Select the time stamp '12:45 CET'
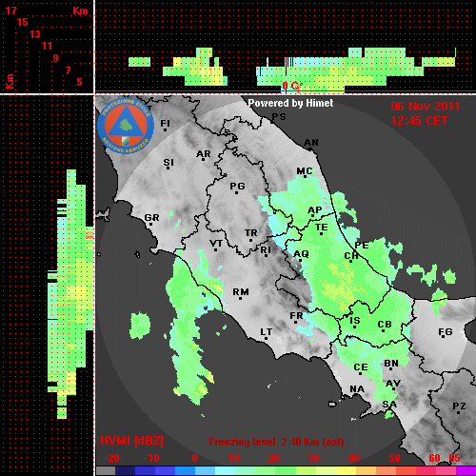476x476 pixels. coord(419,121)
